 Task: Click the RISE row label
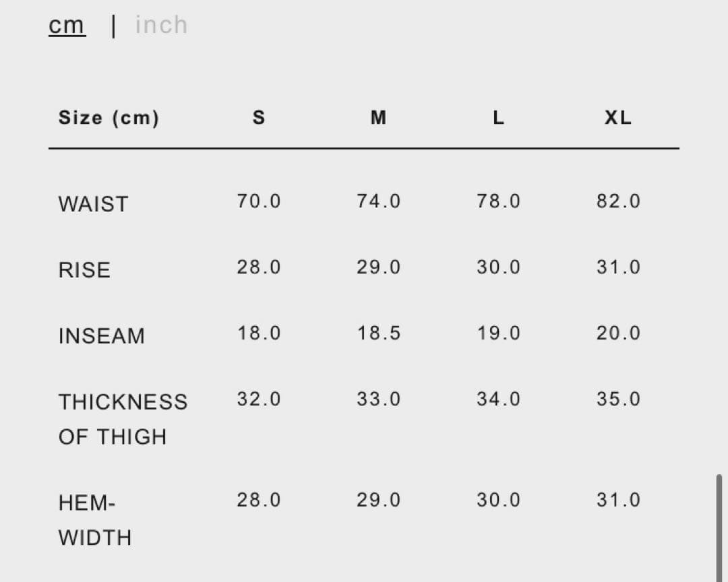(x=84, y=269)
